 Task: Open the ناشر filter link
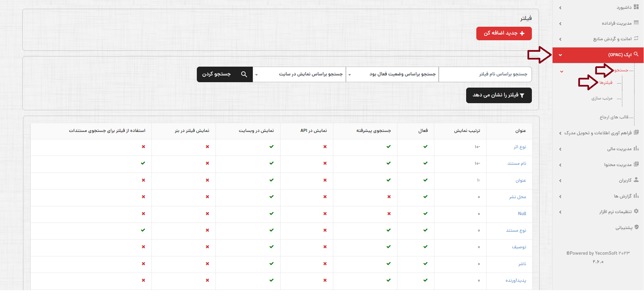point(522,264)
